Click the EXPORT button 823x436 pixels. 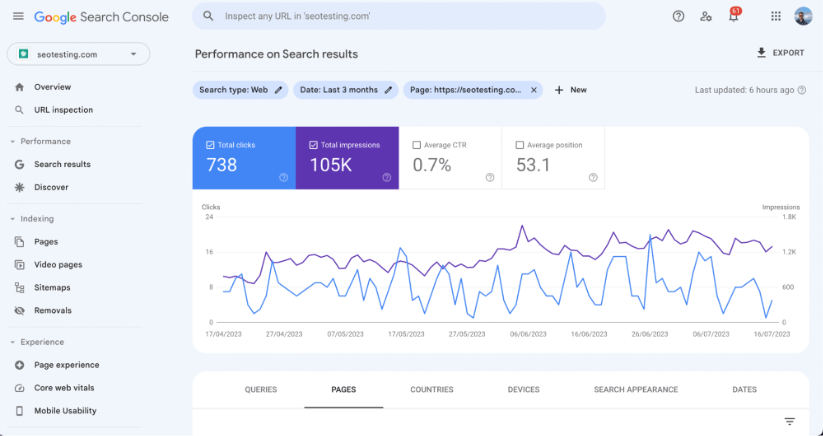click(780, 53)
